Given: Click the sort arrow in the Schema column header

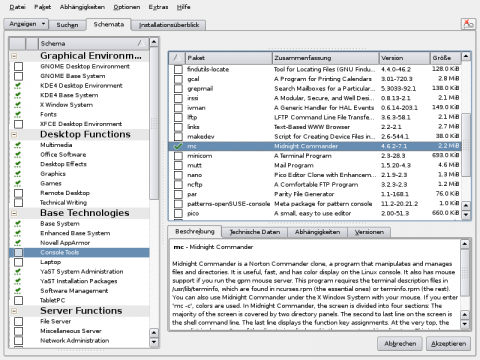Looking at the screenshot, I should coord(141,43).
